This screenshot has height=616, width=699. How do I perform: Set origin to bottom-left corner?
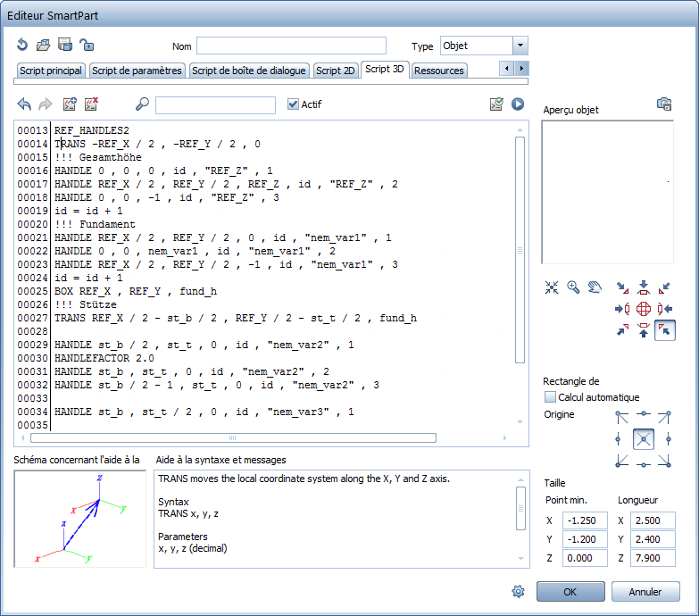[x=622, y=461]
